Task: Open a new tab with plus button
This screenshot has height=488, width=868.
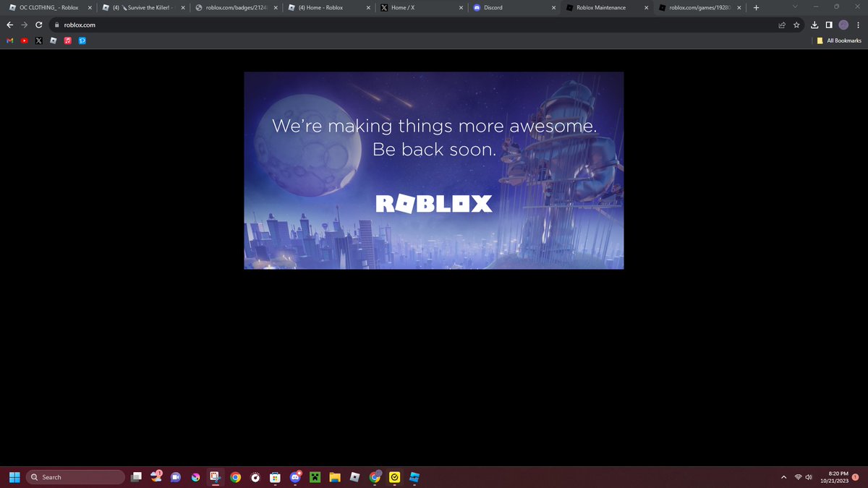Action: coord(756,8)
